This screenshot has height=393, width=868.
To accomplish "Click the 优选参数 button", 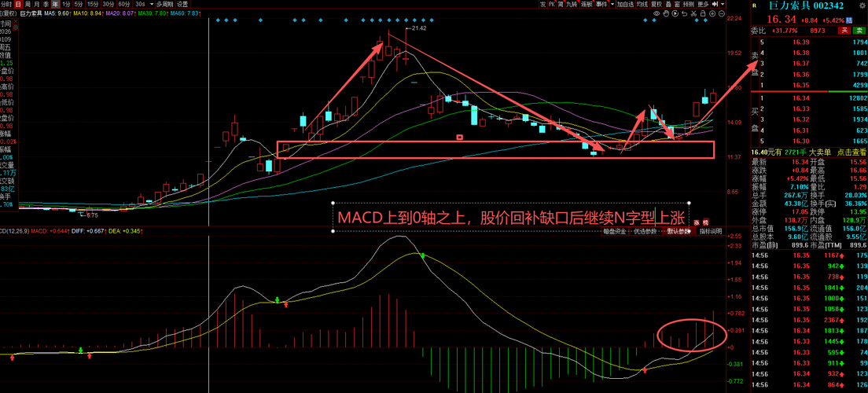I will point(645,231).
